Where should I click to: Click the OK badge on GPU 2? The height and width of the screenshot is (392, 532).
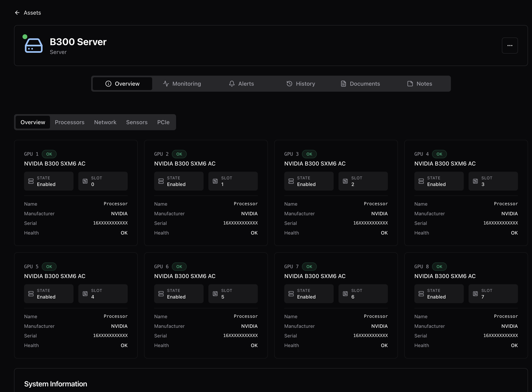[x=179, y=154]
